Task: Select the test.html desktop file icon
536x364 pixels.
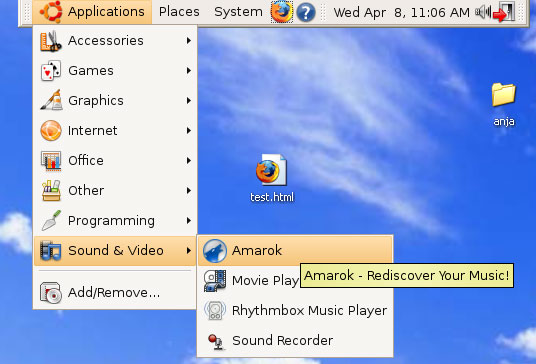Action: coord(271,170)
